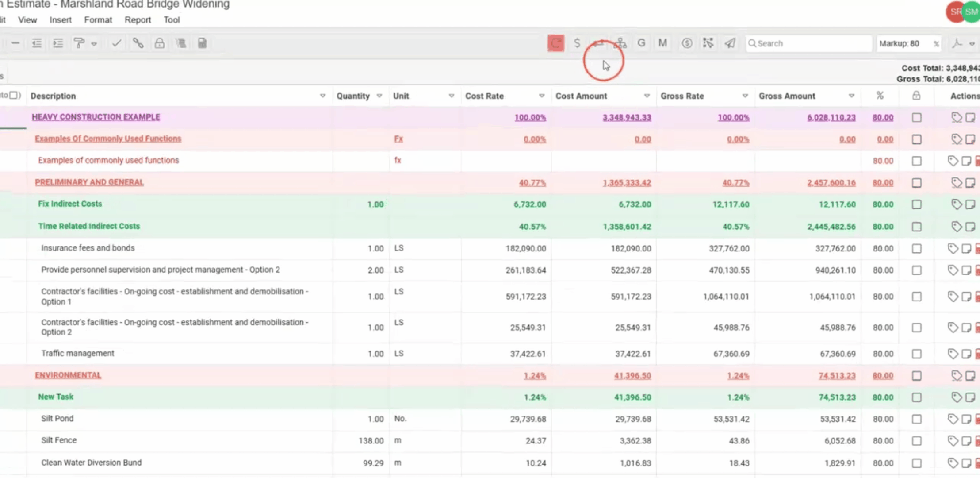980x478 pixels.
Task: Select the paint roller format tool
Action: (x=79, y=43)
